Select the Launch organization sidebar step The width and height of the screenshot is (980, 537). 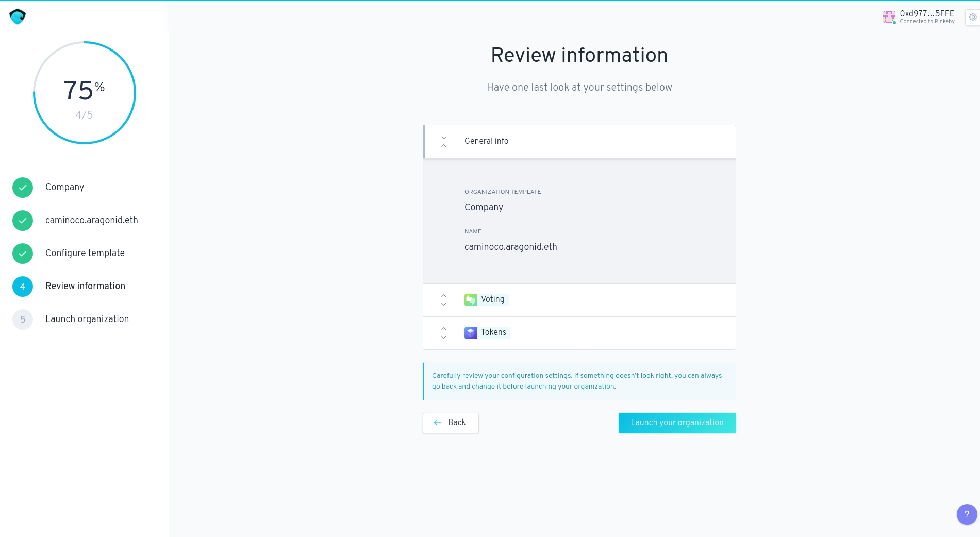point(87,319)
